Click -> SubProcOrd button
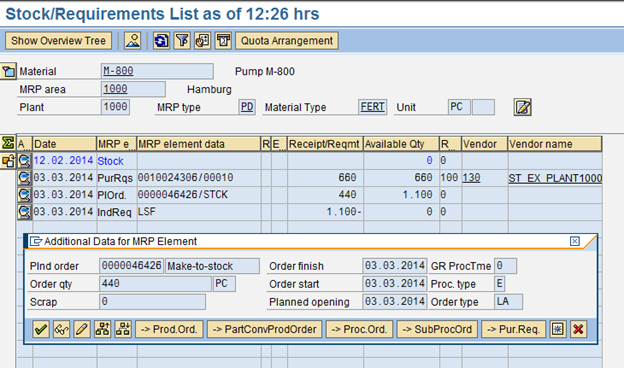Screen dimensions: 624x368 [x=437, y=329]
